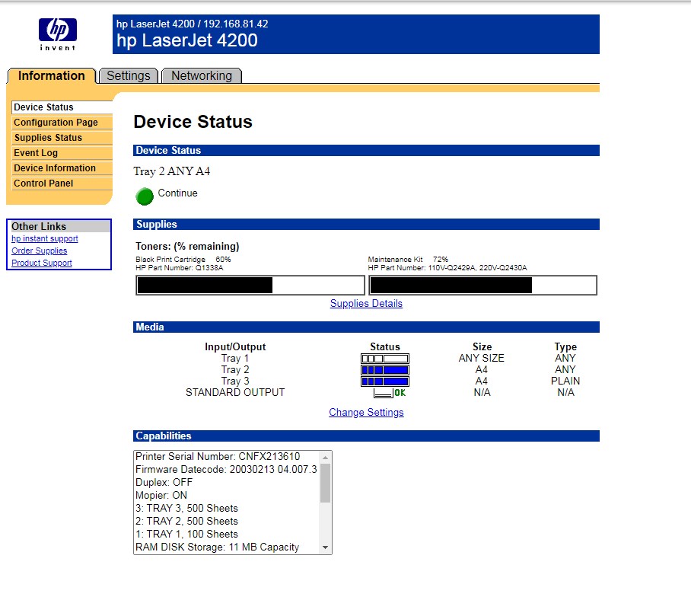Open the Settings tab
This screenshot has width=691, height=616.
click(x=129, y=76)
